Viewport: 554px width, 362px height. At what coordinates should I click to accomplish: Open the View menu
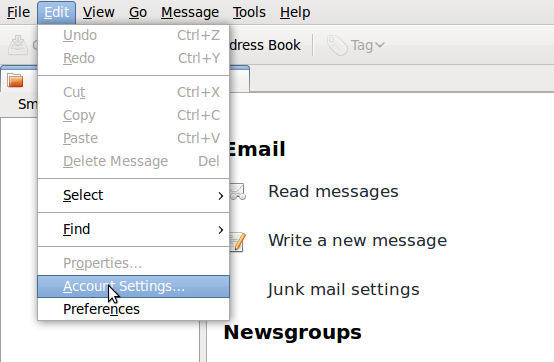click(99, 12)
